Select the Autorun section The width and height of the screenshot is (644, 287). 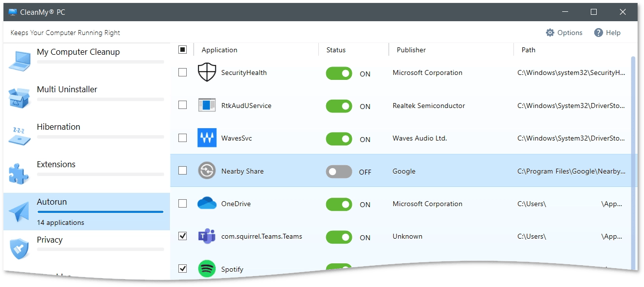pyautogui.click(x=87, y=212)
